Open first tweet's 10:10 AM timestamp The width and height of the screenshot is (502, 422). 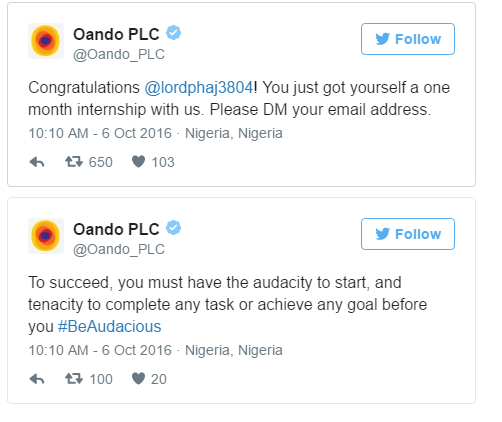pyautogui.click(x=100, y=133)
